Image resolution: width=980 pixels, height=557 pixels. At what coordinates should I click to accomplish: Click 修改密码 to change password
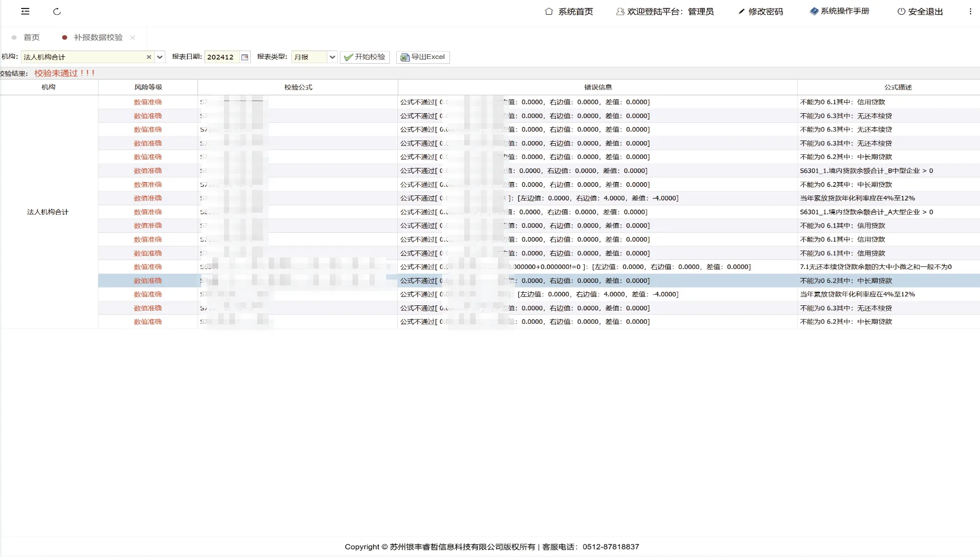point(760,11)
